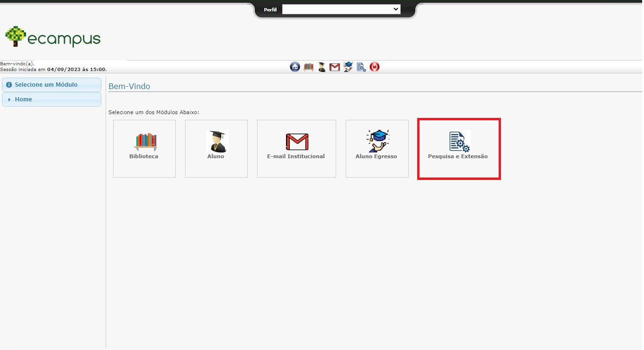Open the Biblioteca module tile
The height and width of the screenshot is (350, 644).
point(144,148)
